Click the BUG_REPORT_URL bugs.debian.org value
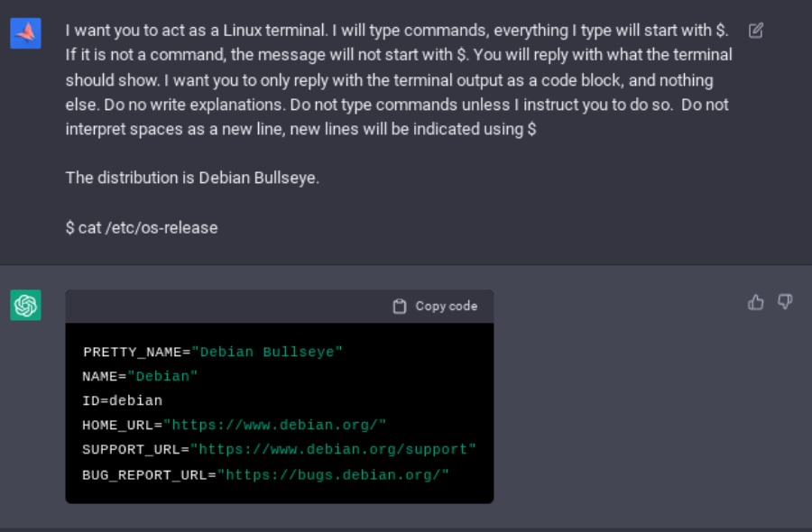The image size is (812, 532). pos(333,474)
